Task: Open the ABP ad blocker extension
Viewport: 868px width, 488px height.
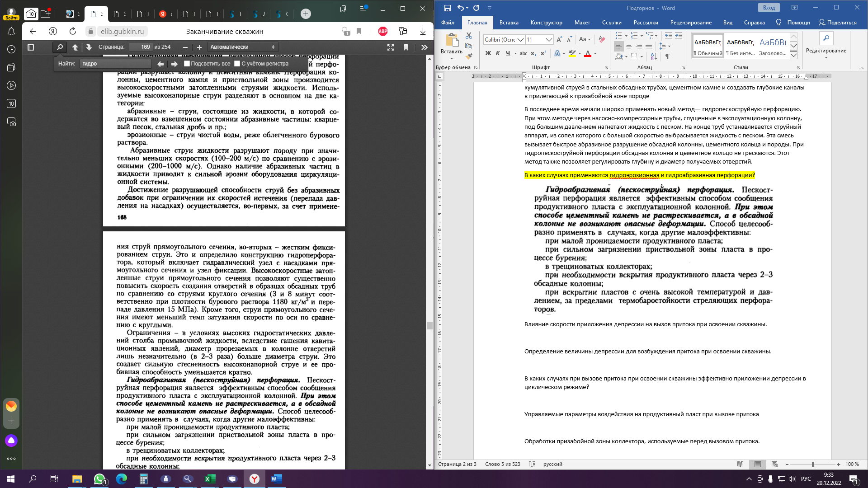Action: [383, 31]
